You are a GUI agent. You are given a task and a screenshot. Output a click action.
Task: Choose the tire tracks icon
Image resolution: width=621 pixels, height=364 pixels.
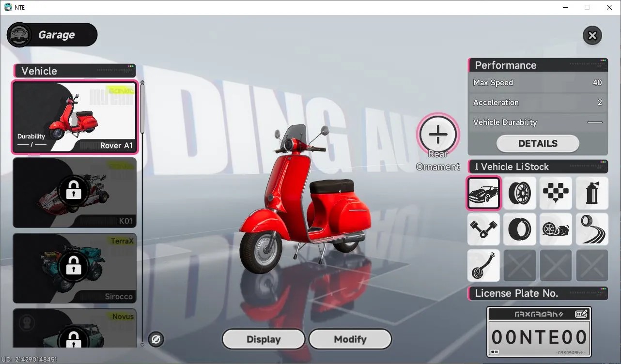pos(592,229)
